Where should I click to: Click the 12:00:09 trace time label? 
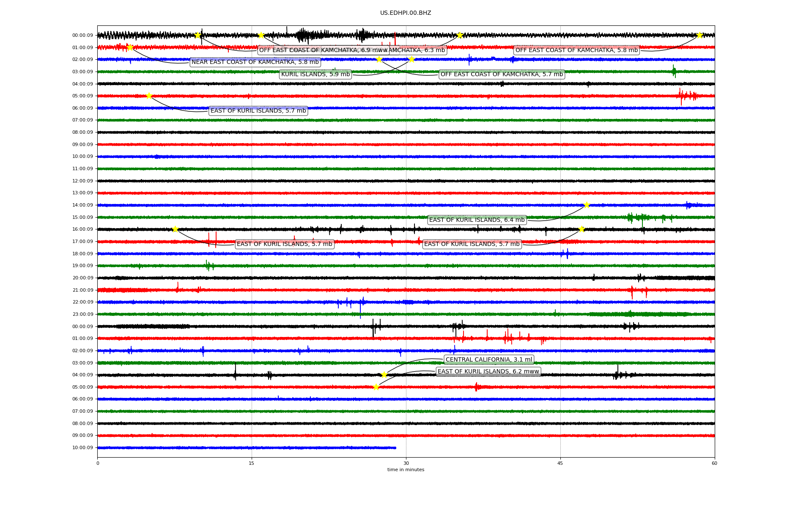82,181
